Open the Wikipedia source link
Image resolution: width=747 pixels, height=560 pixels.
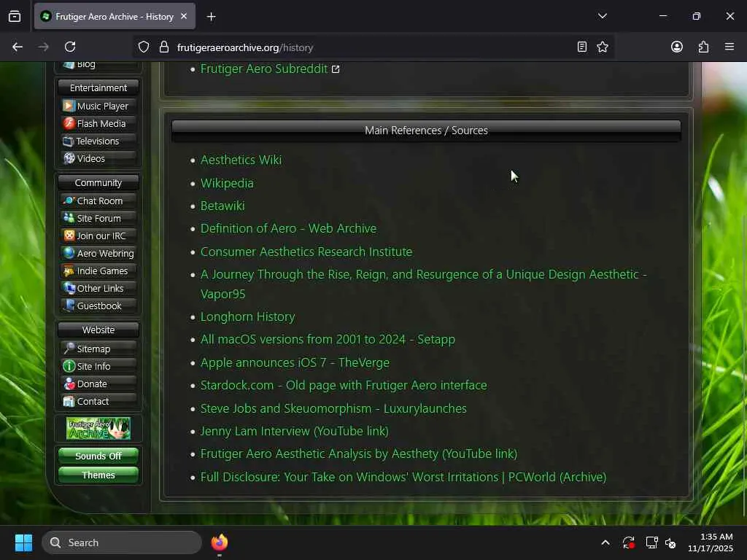click(227, 183)
